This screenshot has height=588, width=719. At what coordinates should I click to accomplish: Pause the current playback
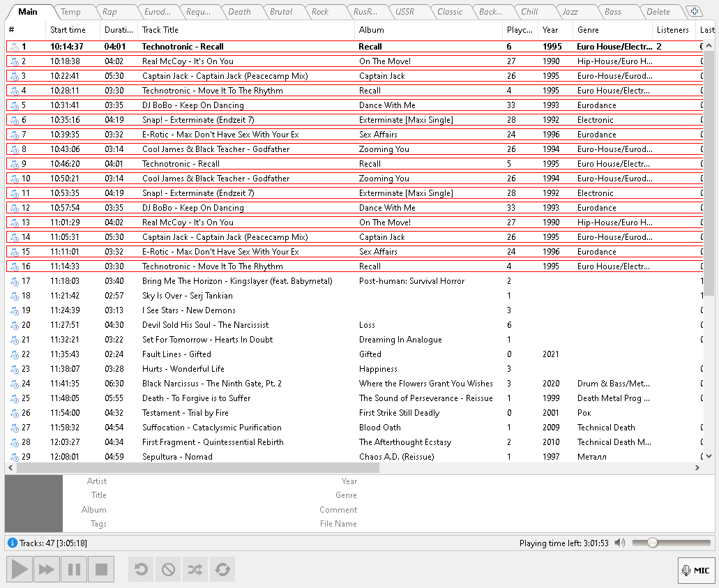point(74,569)
